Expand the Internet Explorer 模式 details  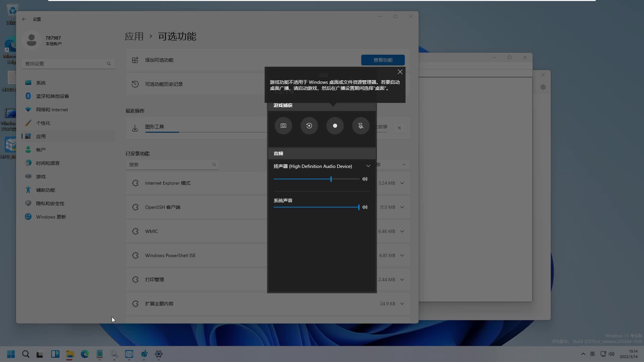coord(402,183)
